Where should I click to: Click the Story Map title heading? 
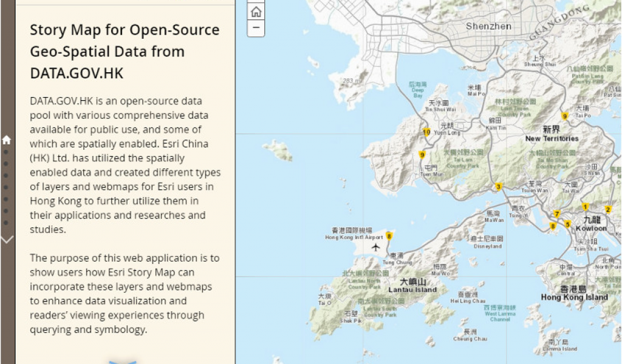point(125,52)
